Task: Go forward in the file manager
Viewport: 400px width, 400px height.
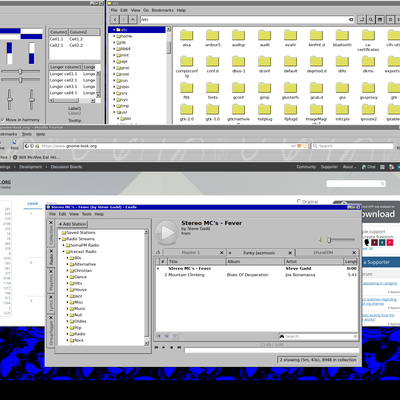Action: point(124,20)
